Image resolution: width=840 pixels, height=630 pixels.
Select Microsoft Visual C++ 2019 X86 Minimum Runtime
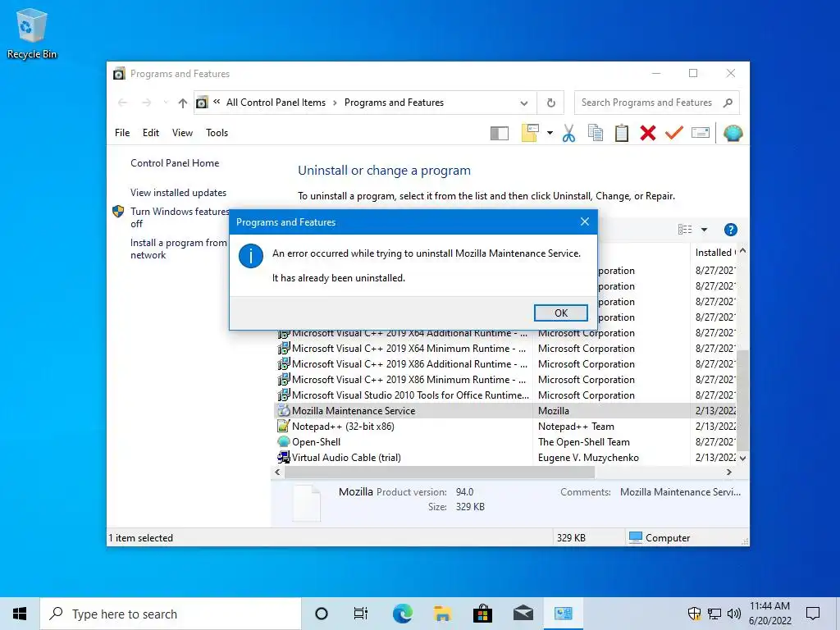[409, 380]
